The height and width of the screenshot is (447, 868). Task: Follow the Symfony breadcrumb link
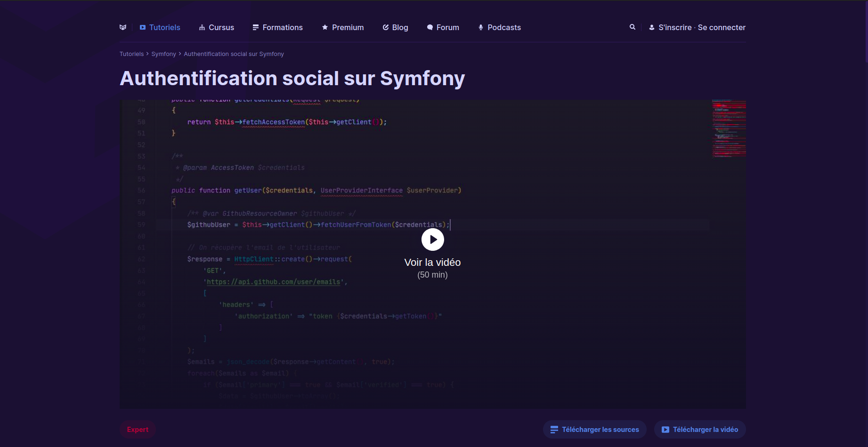coord(163,54)
